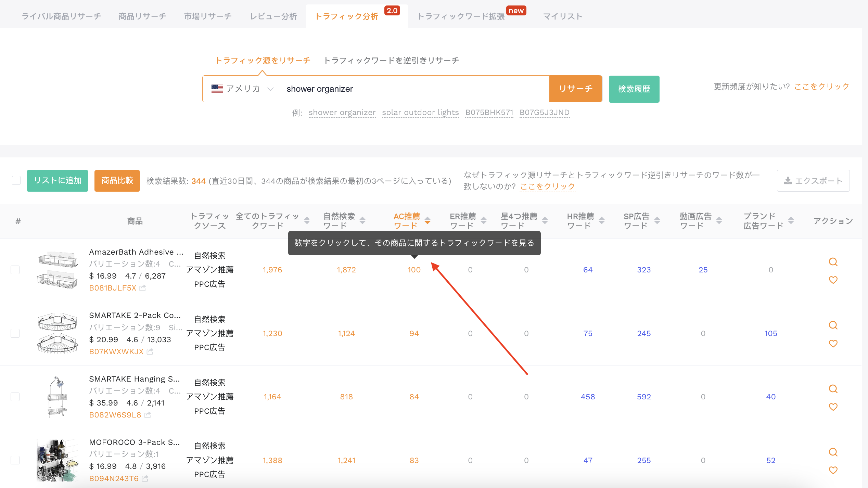Open external link icon beside B081BJLF5X
Viewport: 868px width, 488px height.
[143, 288]
